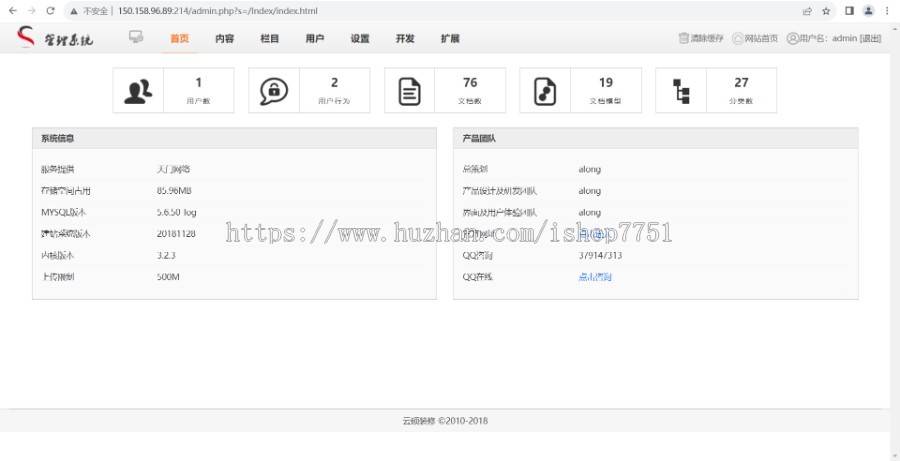900x461 pixels.
Task: Go to 网站首页 link
Action: (761, 38)
